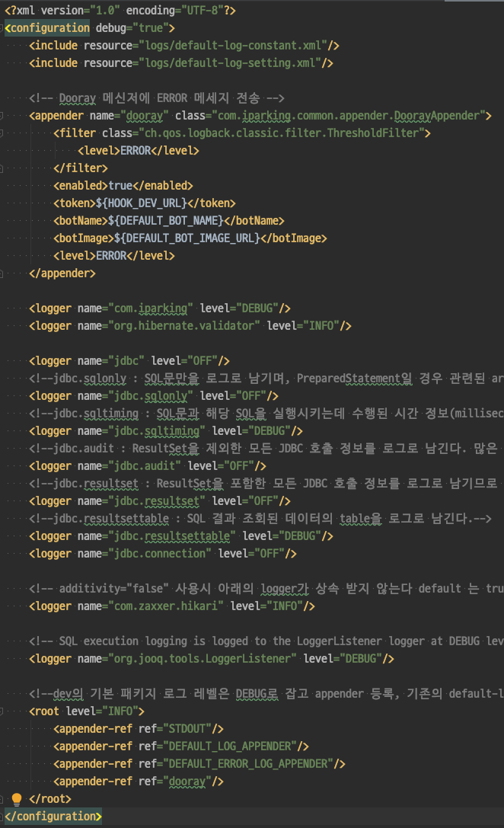Click the jdbc.audit logger OFF line
This screenshot has height=828, width=504.
pyautogui.click(x=148, y=465)
